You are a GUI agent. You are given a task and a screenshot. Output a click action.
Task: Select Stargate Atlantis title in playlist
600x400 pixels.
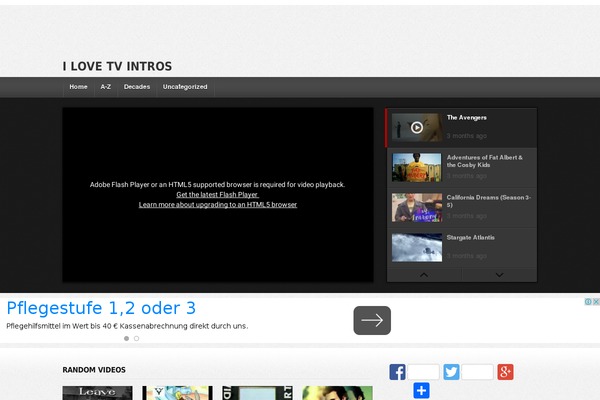point(470,237)
